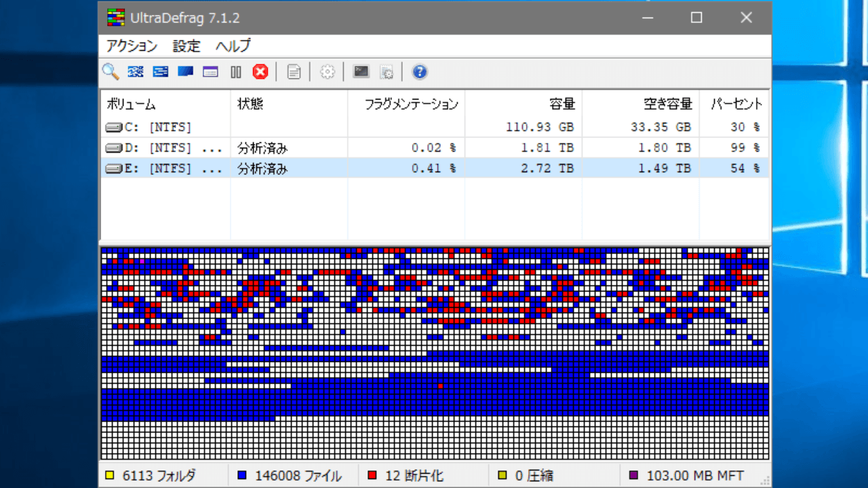Viewport: 868px width, 488px height.
Task: Click the UltraDefrag title bar app icon
Action: pyautogui.click(x=116, y=18)
